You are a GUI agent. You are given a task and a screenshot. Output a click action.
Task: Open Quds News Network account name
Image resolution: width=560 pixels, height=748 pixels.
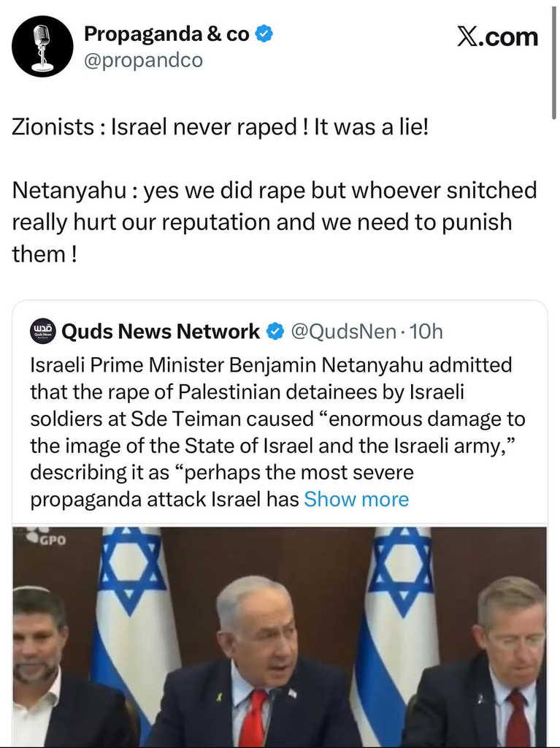161,332
